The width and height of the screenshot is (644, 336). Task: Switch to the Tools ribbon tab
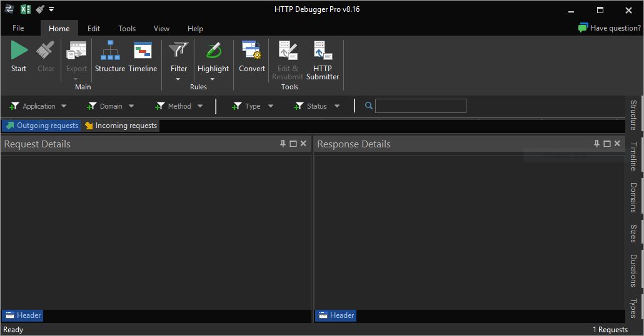click(x=127, y=28)
